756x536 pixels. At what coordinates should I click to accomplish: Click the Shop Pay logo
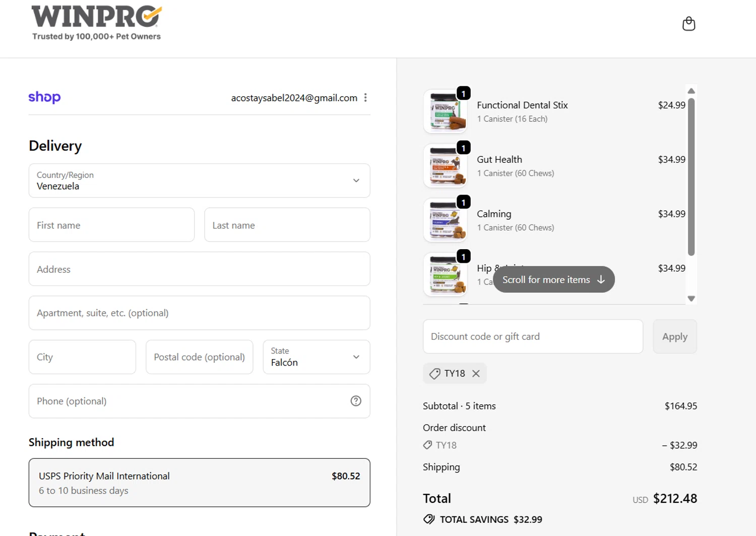(44, 97)
